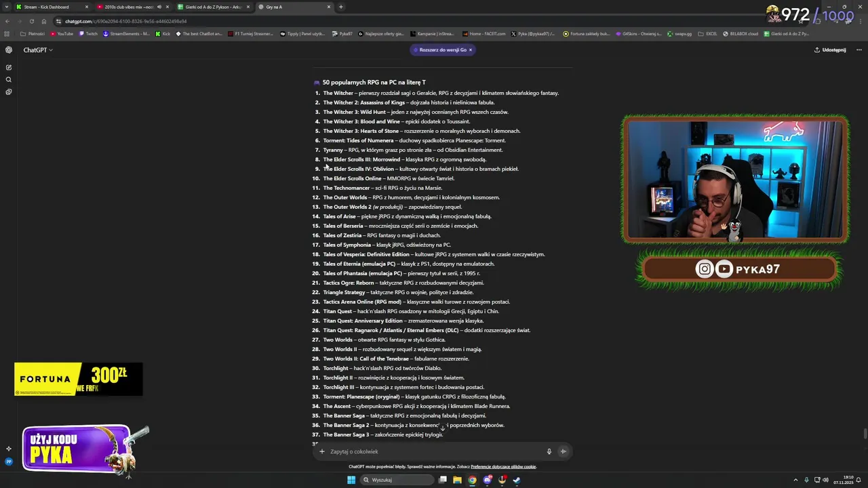Open Discord from the taskbar
The height and width of the screenshot is (488, 868).
click(488, 480)
